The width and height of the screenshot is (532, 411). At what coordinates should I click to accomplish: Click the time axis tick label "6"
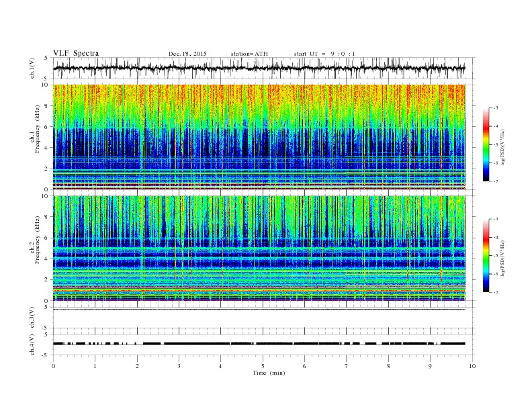click(x=304, y=366)
